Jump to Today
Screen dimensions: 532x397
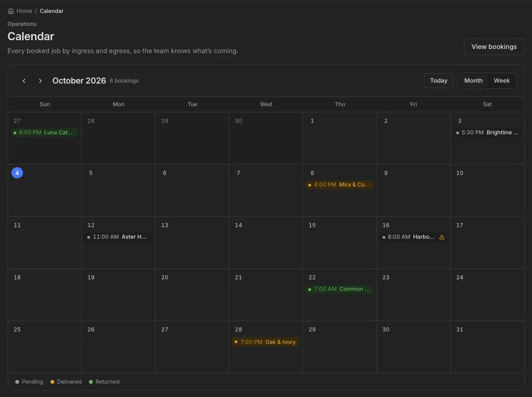(438, 81)
